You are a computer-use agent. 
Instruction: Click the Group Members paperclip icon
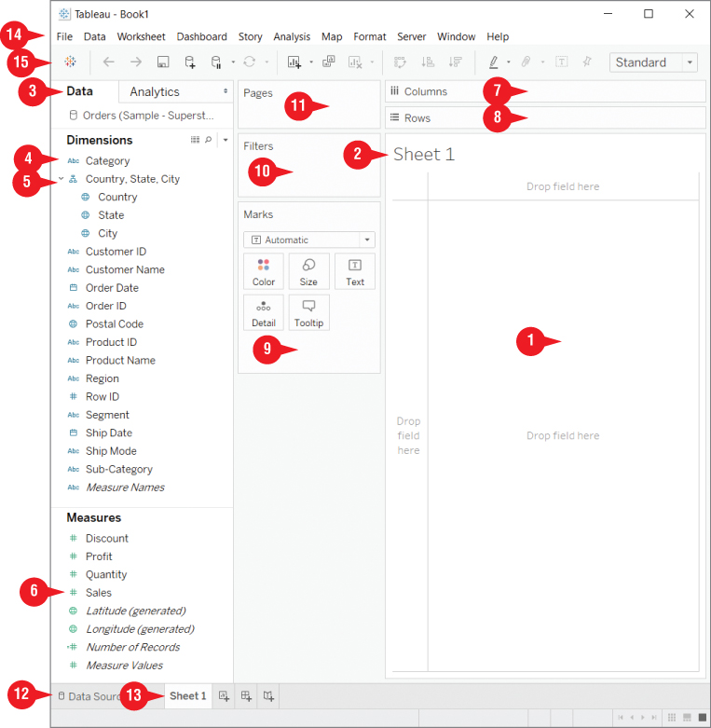pos(526,62)
